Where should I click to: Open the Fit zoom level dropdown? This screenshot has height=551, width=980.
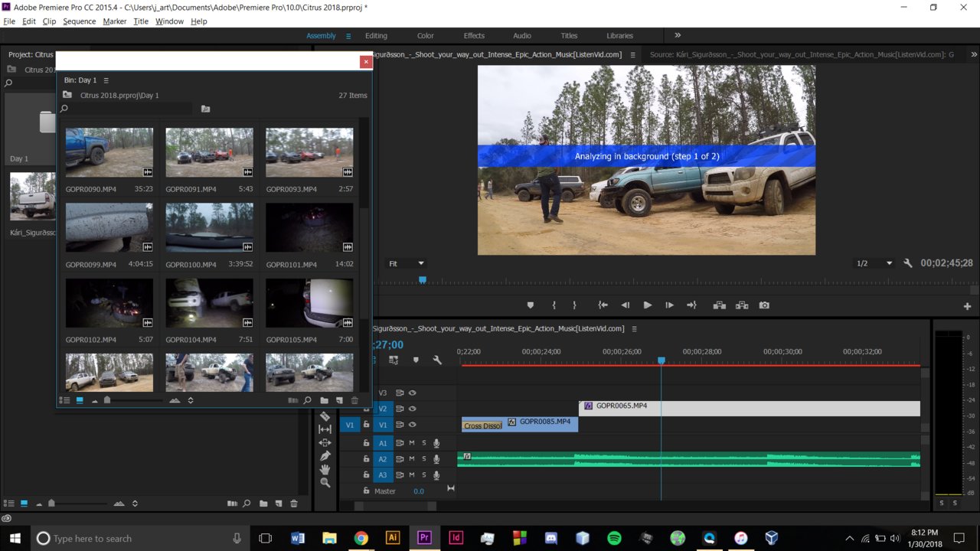pos(407,263)
